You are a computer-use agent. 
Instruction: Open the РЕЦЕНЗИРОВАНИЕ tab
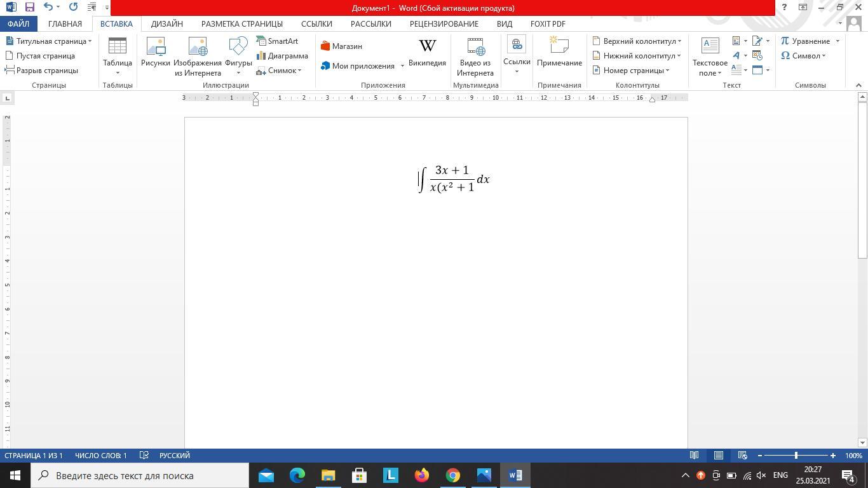[x=444, y=24]
